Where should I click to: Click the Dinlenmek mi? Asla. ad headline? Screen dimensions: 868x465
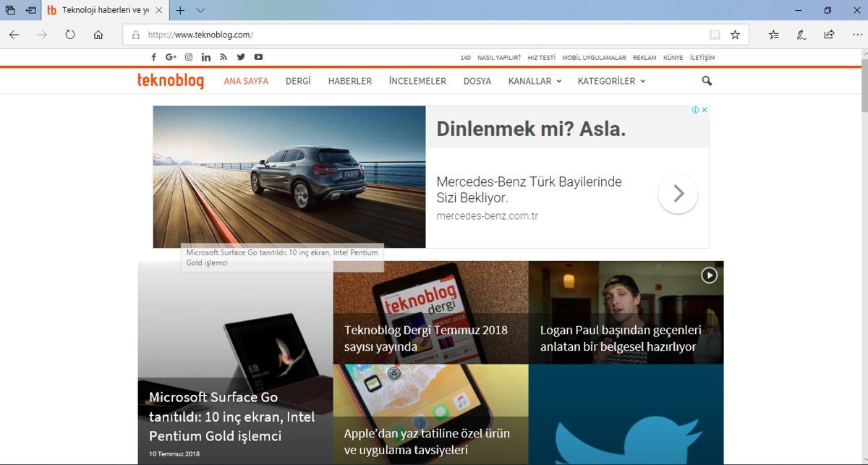[531, 129]
